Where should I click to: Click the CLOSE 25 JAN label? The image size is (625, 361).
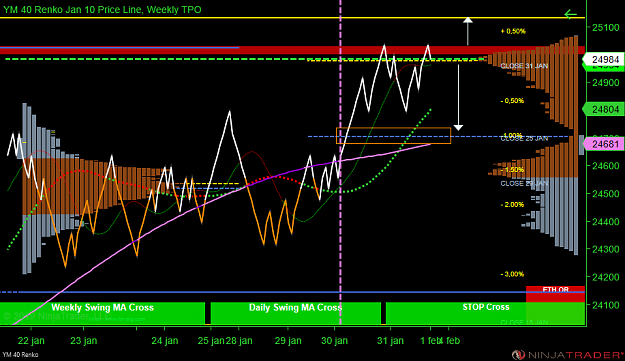click(524, 139)
